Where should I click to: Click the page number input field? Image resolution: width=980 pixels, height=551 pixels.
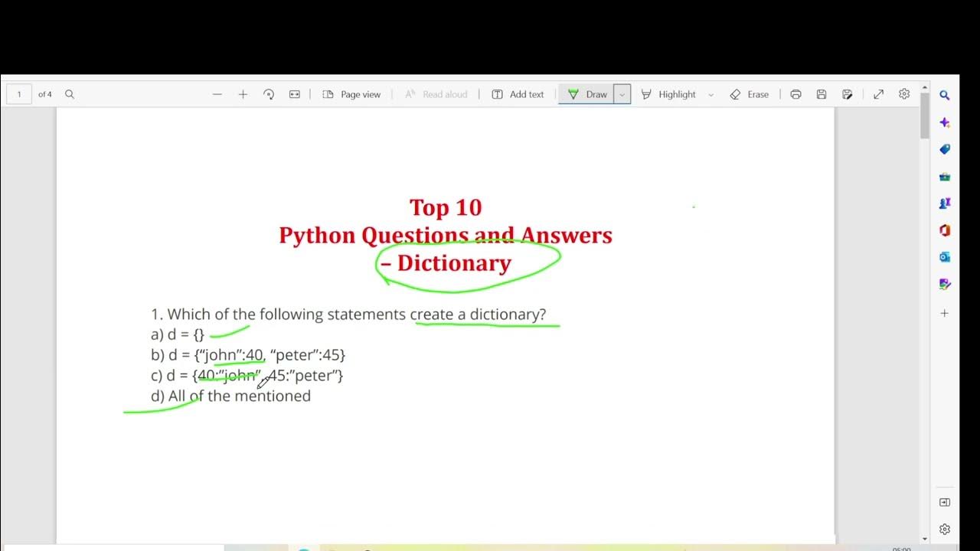coord(19,94)
